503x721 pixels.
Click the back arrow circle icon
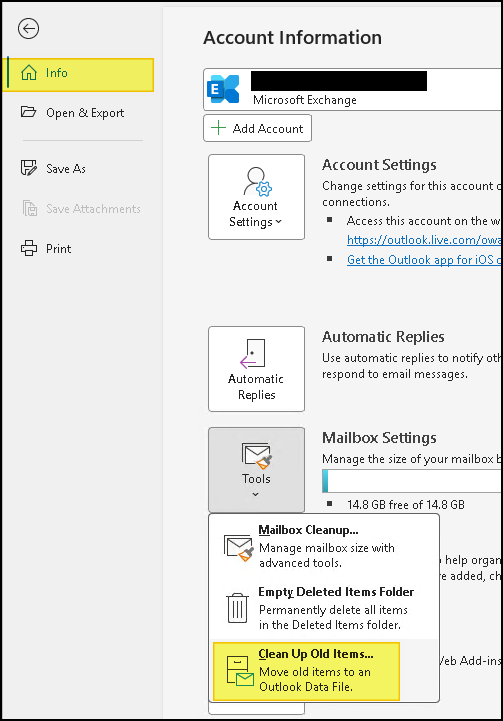[x=29, y=29]
